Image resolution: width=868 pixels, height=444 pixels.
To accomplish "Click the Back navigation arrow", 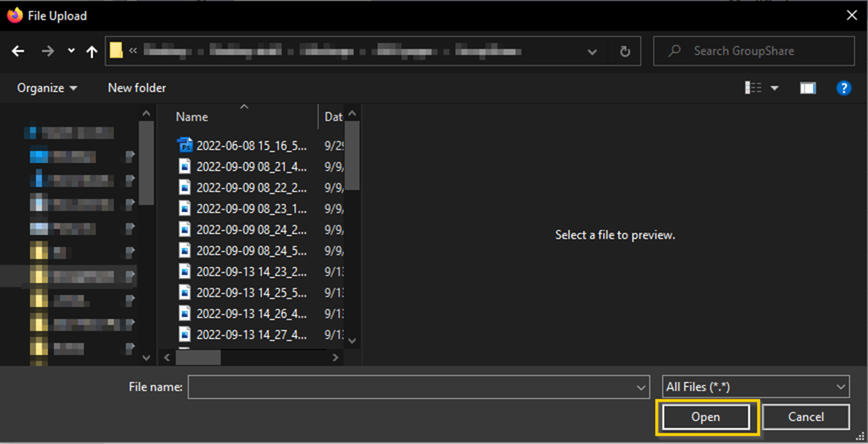I will tap(18, 51).
